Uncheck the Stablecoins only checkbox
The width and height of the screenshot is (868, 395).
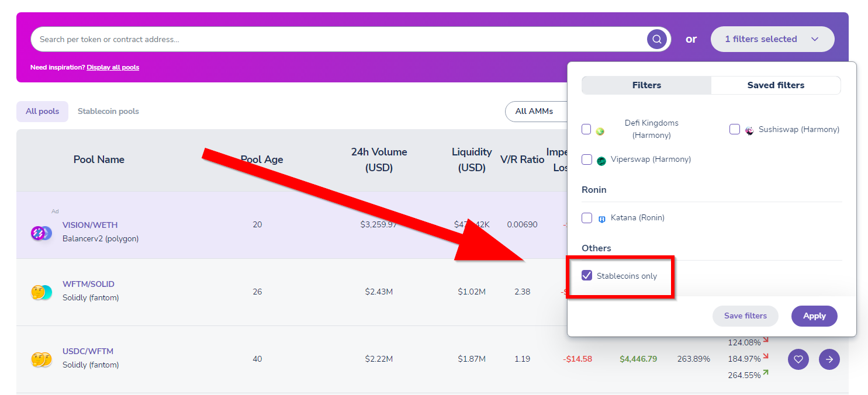tap(587, 275)
